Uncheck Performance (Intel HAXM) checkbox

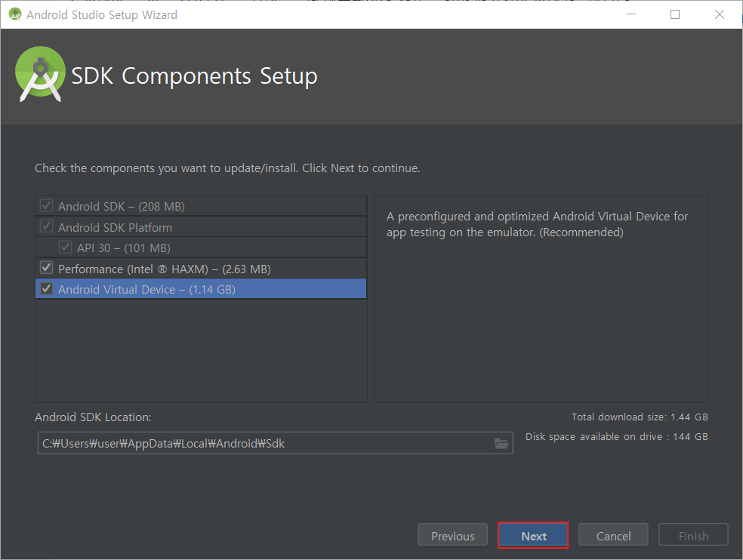[x=47, y=268]
